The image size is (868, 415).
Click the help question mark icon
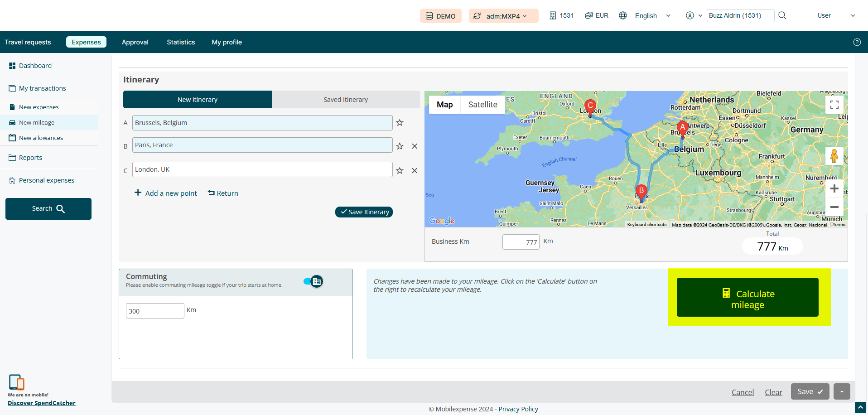[857, 42]
